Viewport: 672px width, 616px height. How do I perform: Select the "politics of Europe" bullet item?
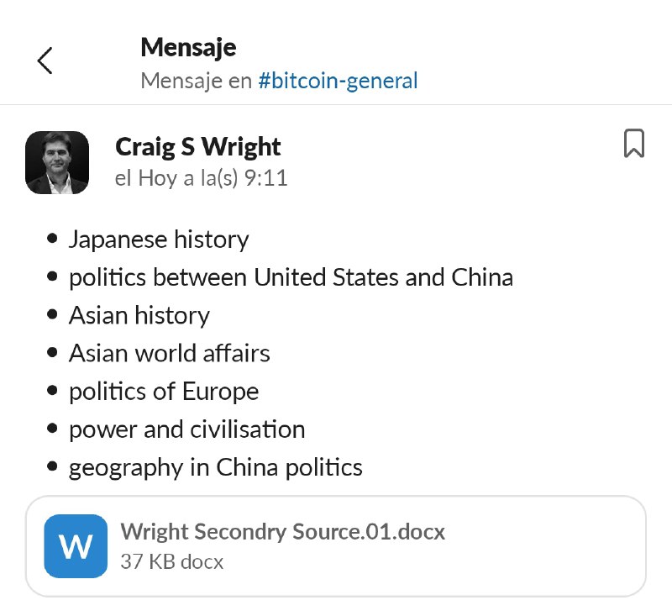(164, 392)
